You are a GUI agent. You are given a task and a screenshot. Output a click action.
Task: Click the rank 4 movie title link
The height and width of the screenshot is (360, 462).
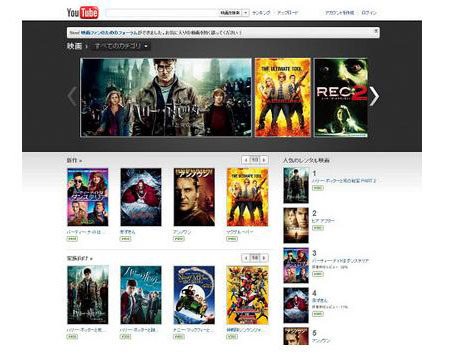point(320,300)
